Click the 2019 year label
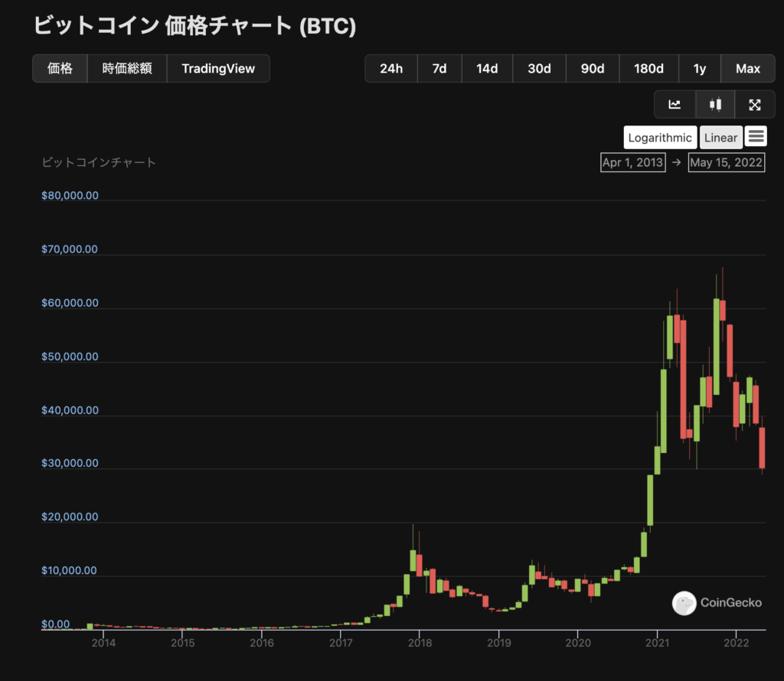784x681 pixels. pos(499,643)
